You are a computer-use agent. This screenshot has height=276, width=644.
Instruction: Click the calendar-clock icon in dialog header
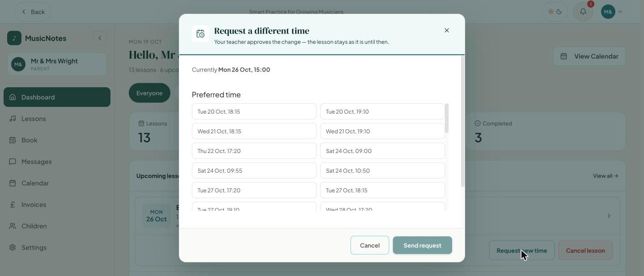tap(200, 34)
